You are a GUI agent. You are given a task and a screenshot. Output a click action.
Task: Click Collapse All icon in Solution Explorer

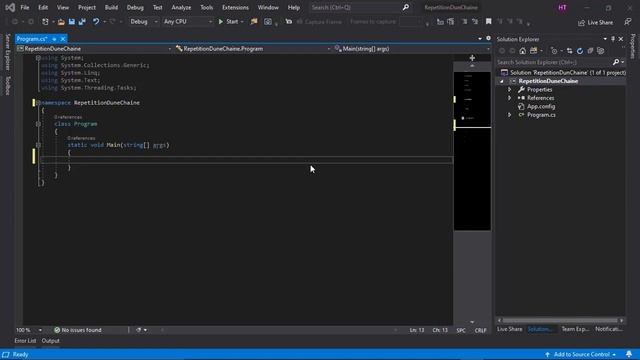pos(590,51)
